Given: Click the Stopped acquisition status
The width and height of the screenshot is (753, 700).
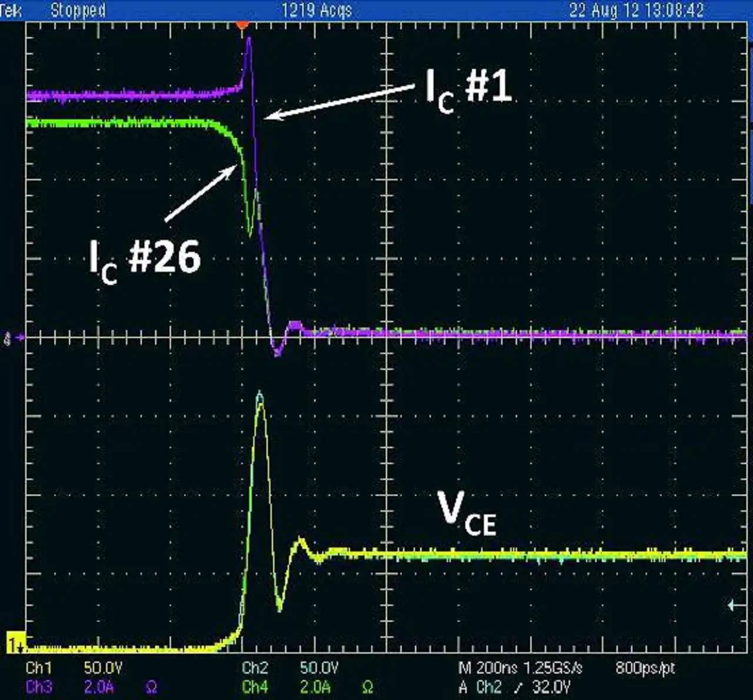Looking at the screenshot, I should (78, 10).
